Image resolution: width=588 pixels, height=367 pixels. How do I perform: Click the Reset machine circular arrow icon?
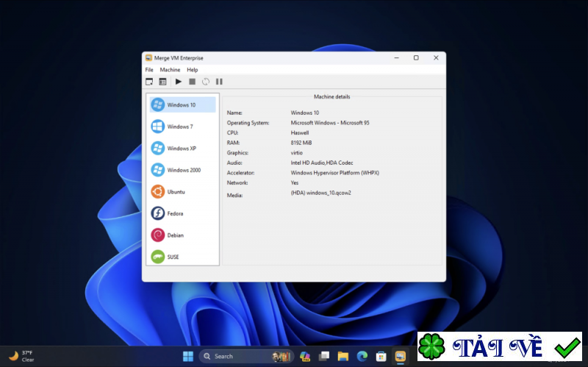(206, 82)
